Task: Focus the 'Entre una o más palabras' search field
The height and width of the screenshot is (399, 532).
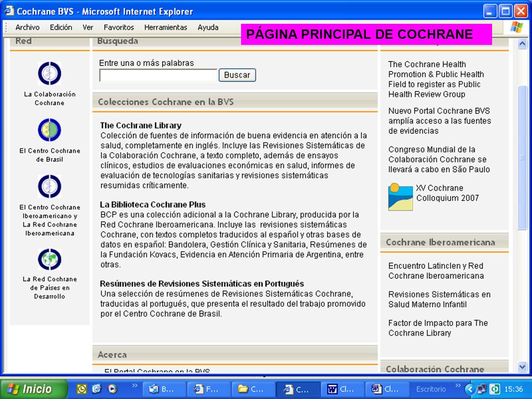Action: click(x=158, y=75)
